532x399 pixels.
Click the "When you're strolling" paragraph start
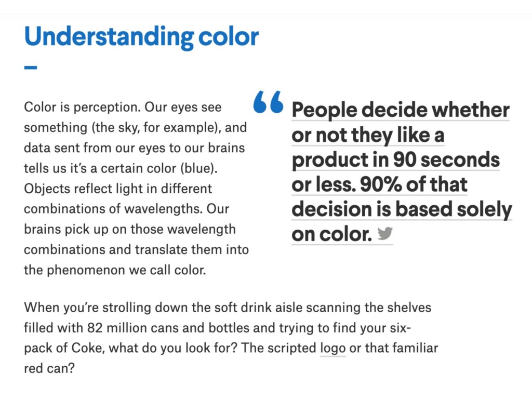click(87, 308)
